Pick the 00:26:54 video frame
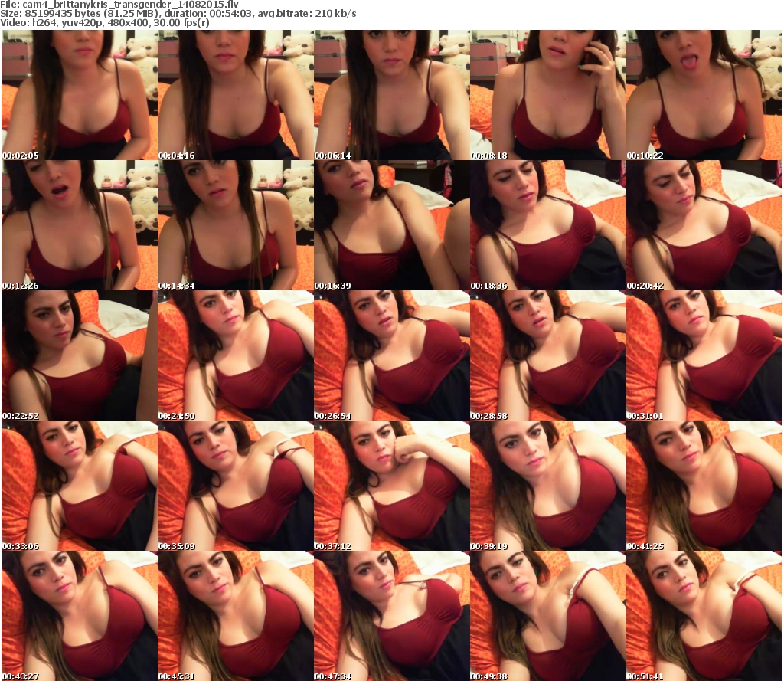 tap(391, 355)
